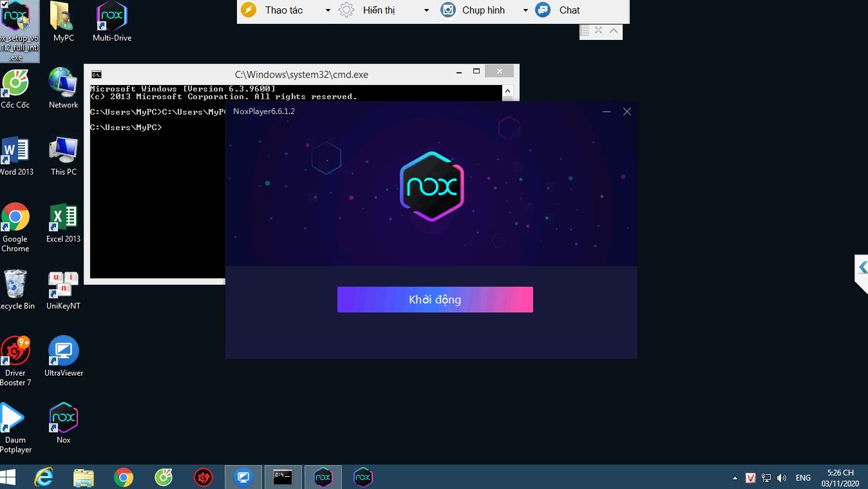Open the Word 2013 shortcut

click(16, 155)
